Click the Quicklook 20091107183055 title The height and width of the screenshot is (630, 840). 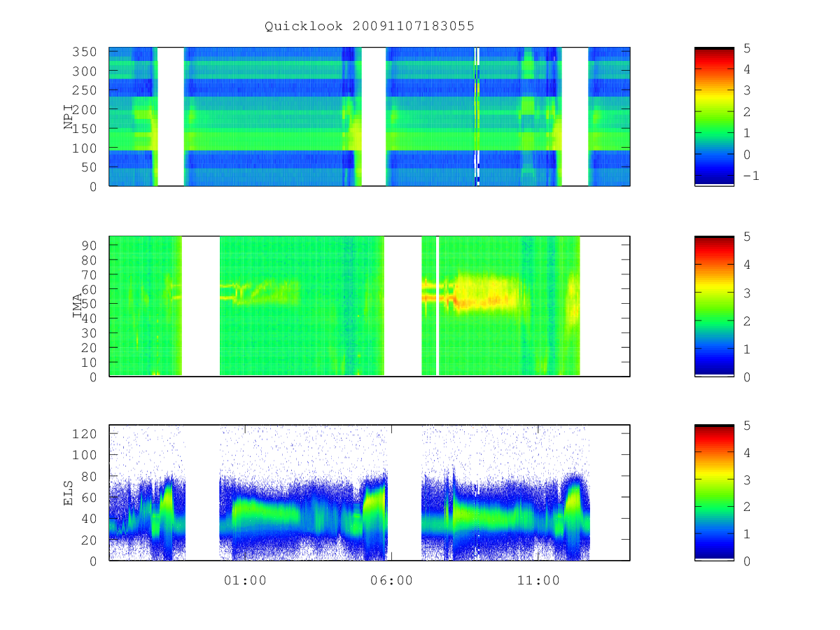click(370, 26)
